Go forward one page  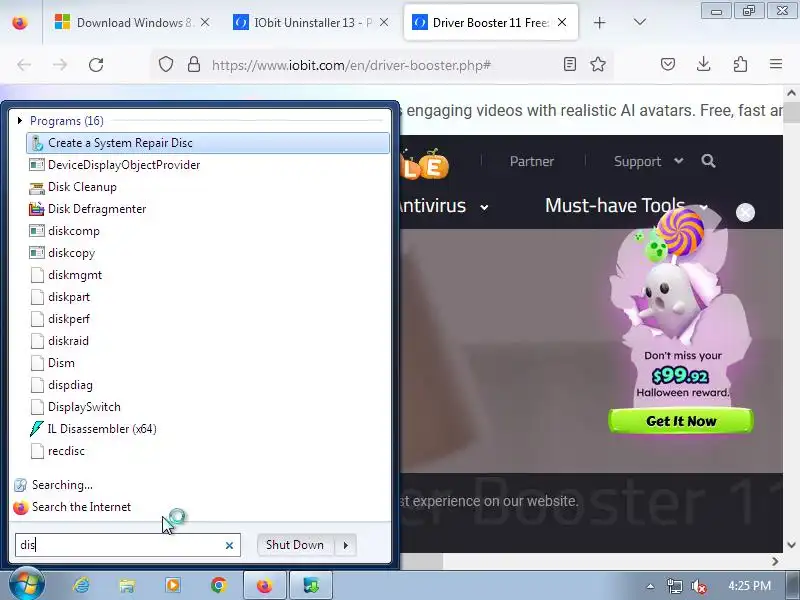60,65
